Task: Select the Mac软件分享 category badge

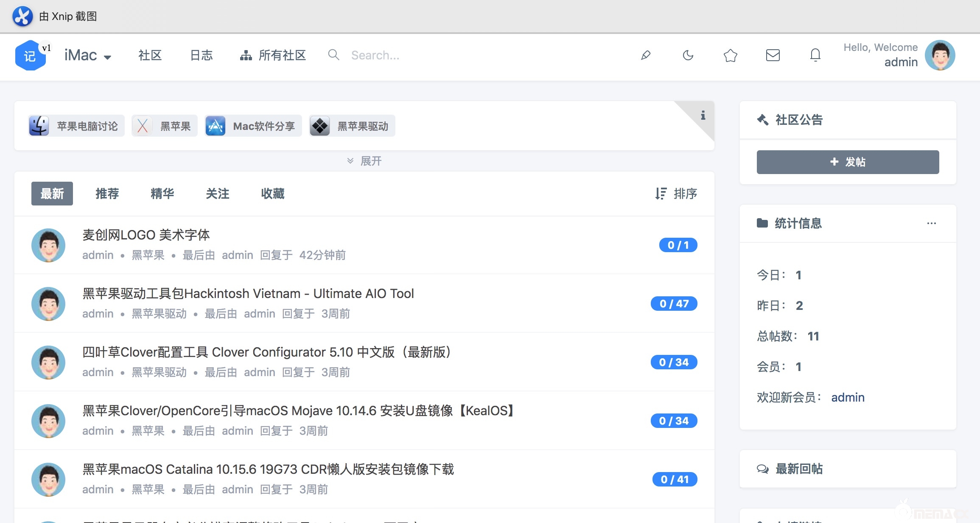Action: point(253,126)
